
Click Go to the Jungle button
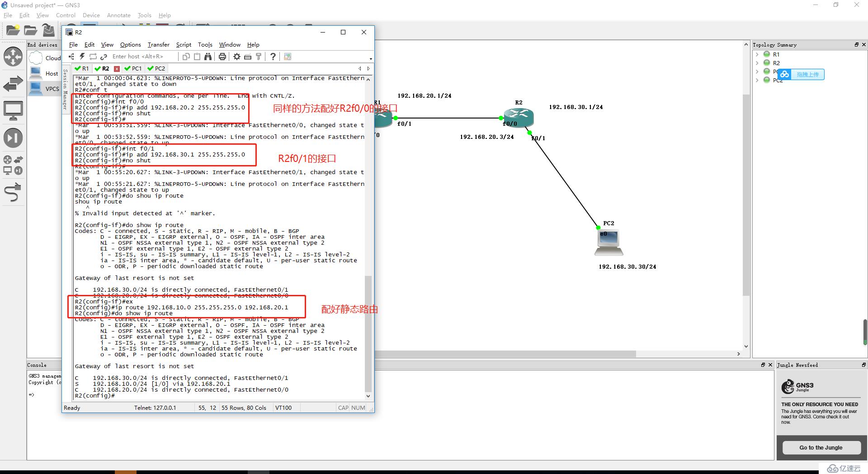(821, 448)
